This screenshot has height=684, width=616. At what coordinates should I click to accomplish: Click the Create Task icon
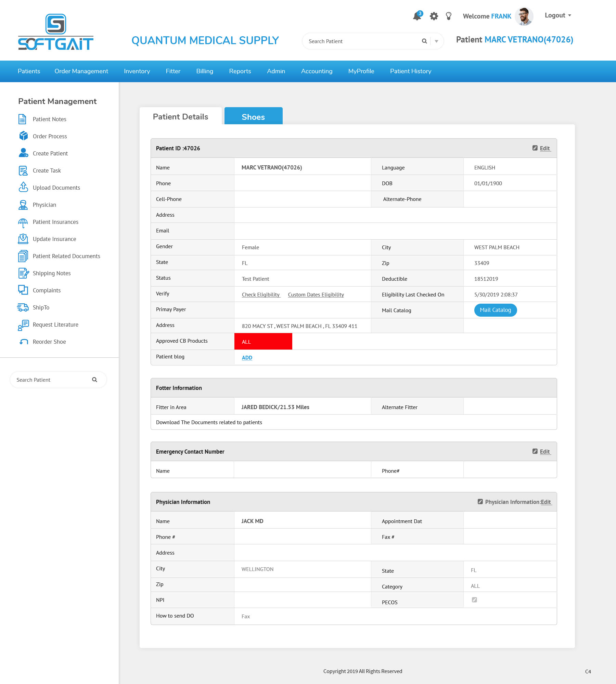23,170
